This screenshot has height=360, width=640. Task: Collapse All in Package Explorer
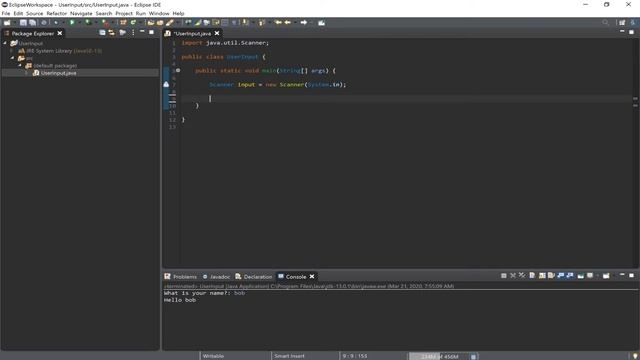tap(102, 33)
